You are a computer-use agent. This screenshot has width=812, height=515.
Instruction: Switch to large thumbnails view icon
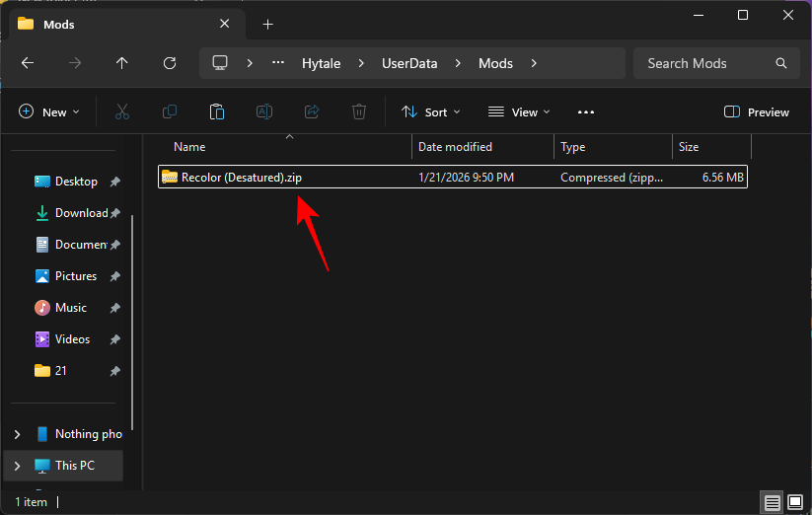[795, 502]
